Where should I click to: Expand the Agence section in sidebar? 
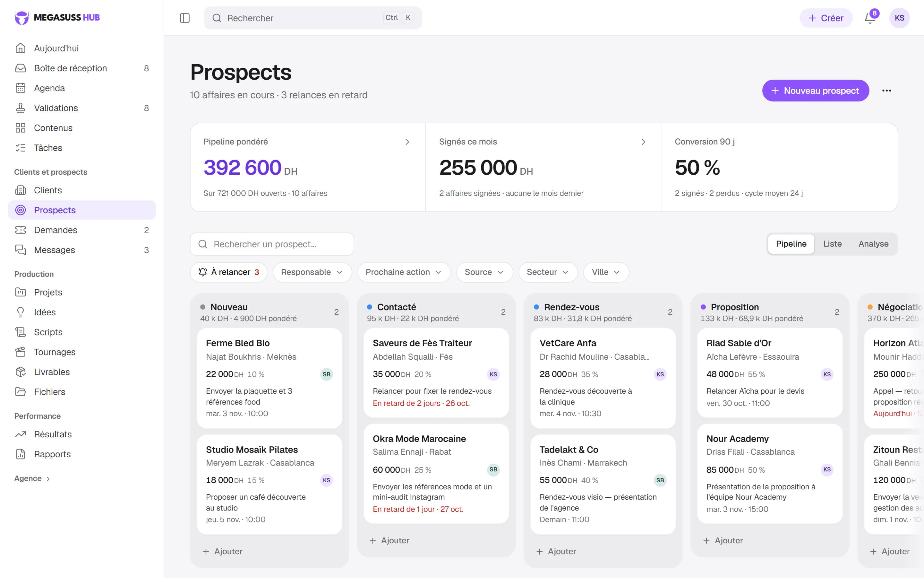[32, 478]
